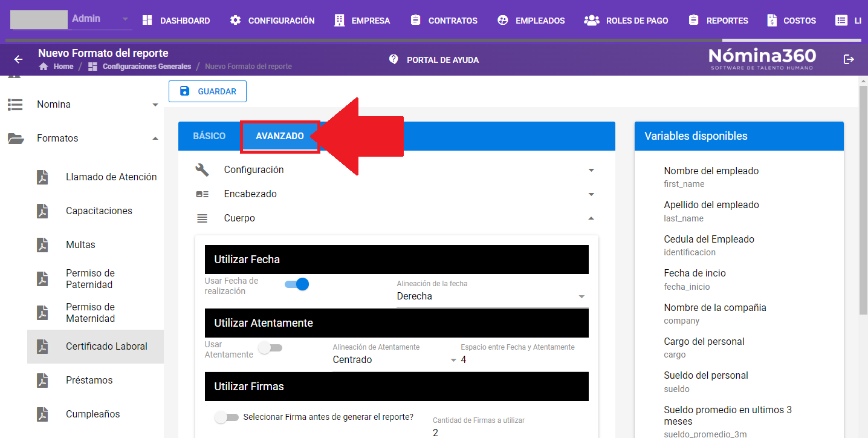The height and width of the screenshot is (438, 868).
Task: Click the Roles de Pago people icon
Action: click(591, 20)
